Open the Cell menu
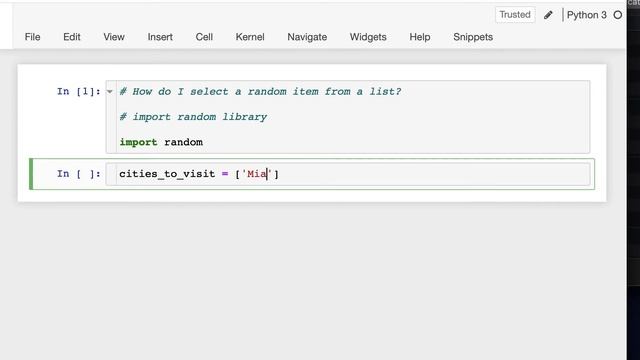Screen dimensions: 640x360 (x=204, y=37)
